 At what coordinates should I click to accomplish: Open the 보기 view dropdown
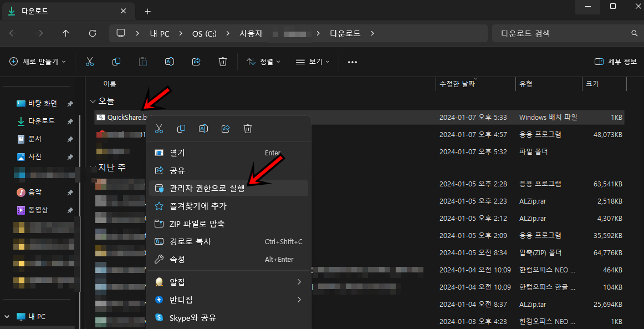point(313,62)
